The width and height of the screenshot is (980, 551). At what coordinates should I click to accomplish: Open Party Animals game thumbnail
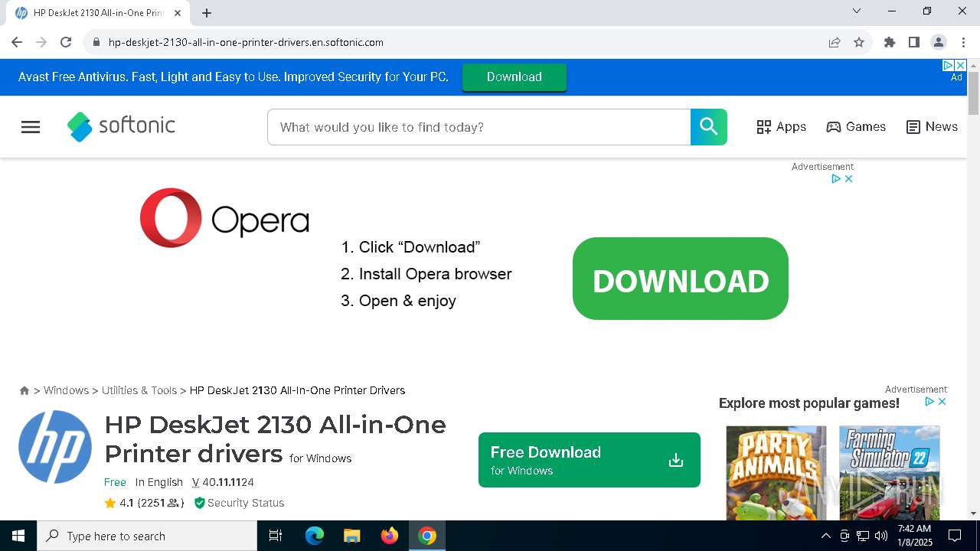[x=776, y=473]
